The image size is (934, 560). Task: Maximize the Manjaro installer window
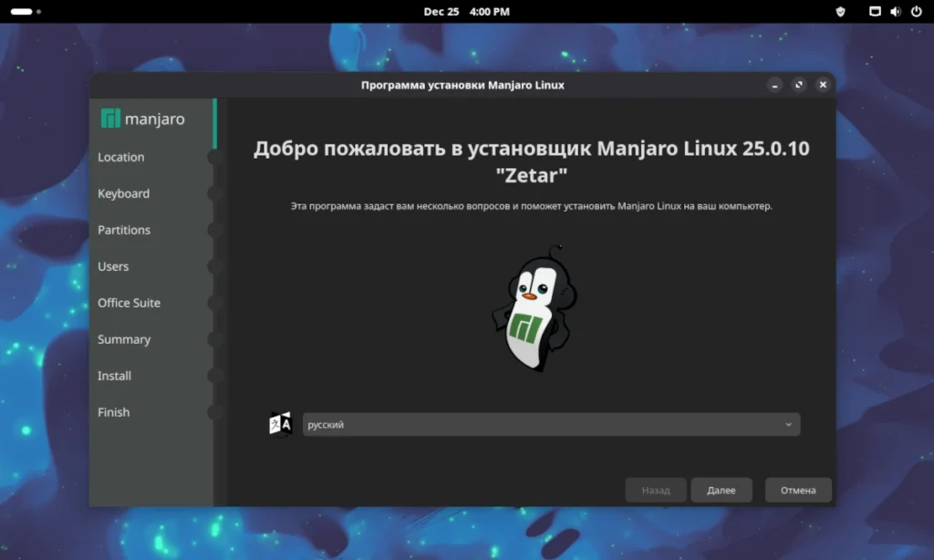799,85
